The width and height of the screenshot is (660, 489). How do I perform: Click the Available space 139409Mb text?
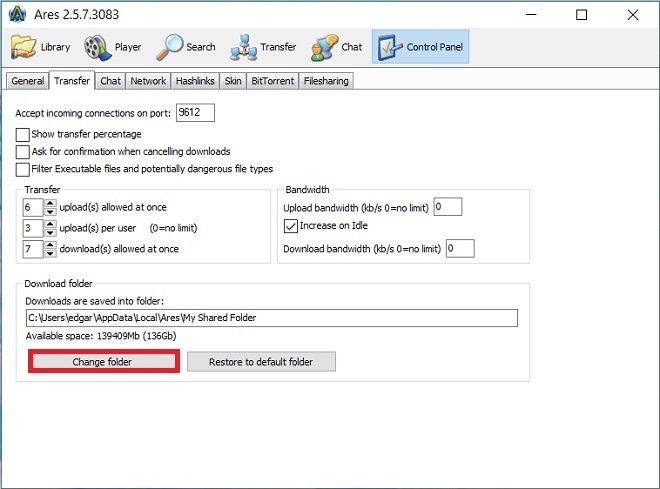click(101, 336)
